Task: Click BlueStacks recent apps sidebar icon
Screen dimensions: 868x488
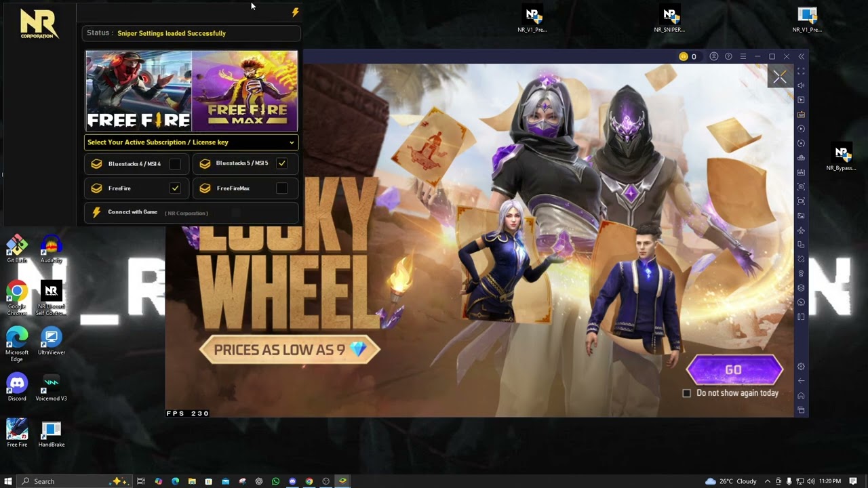Action: click(801, 410)
